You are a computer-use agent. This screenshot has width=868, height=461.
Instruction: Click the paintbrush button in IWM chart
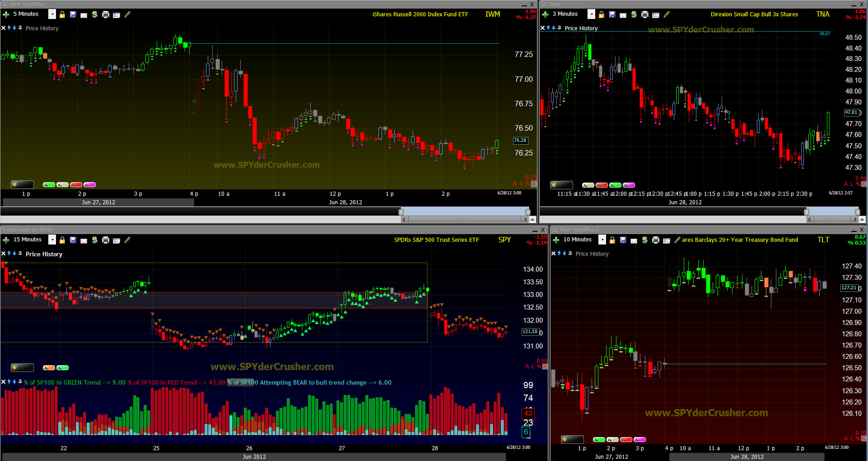tap(22, 184)
